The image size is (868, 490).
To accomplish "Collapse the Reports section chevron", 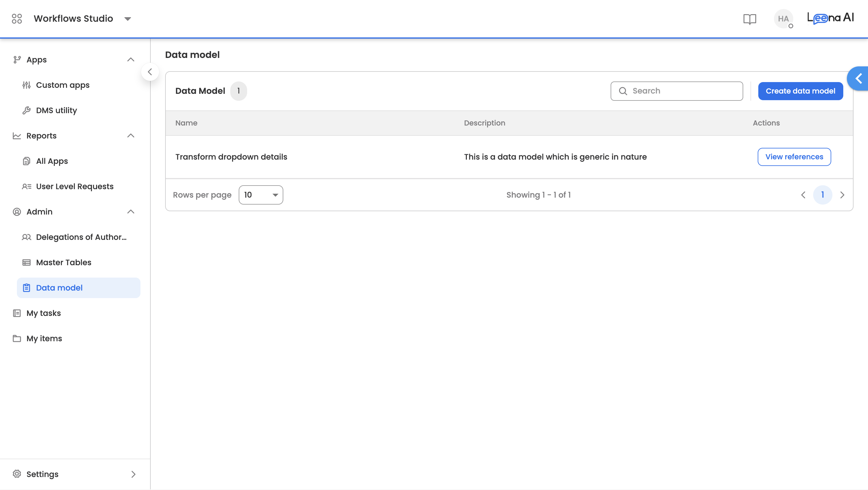I will tap(131, 135).
